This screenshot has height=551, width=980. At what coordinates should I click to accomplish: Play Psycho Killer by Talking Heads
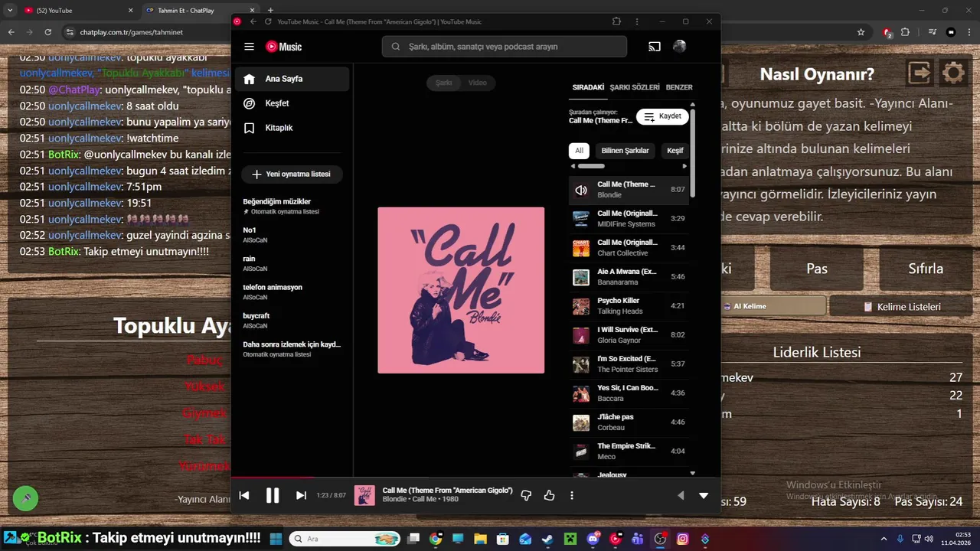(629, 306)
